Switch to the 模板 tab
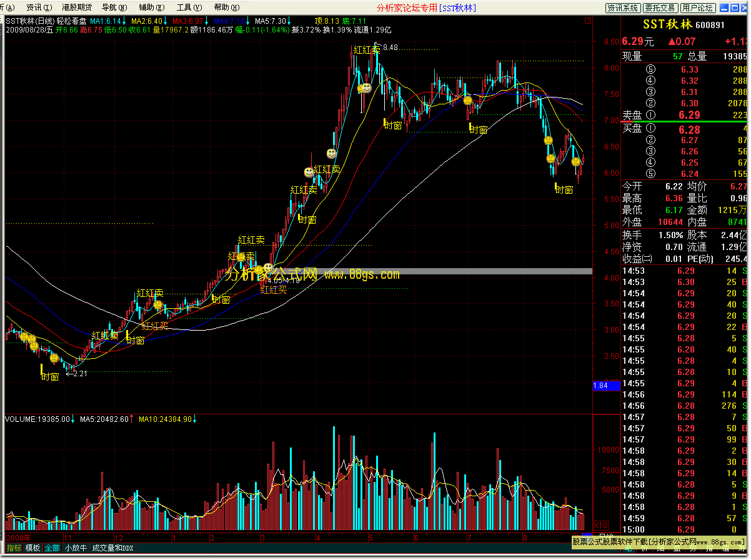The height and width of the screenshot is (560, 751). [32, 548]
